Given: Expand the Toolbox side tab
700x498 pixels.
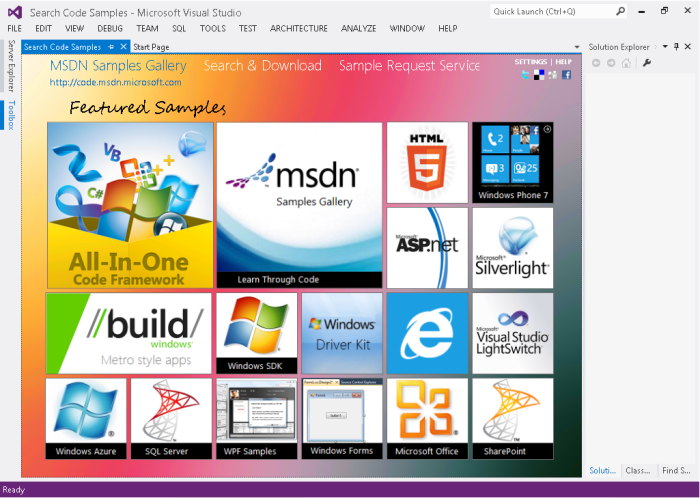Looking at the screenshot, I should 11,115.
